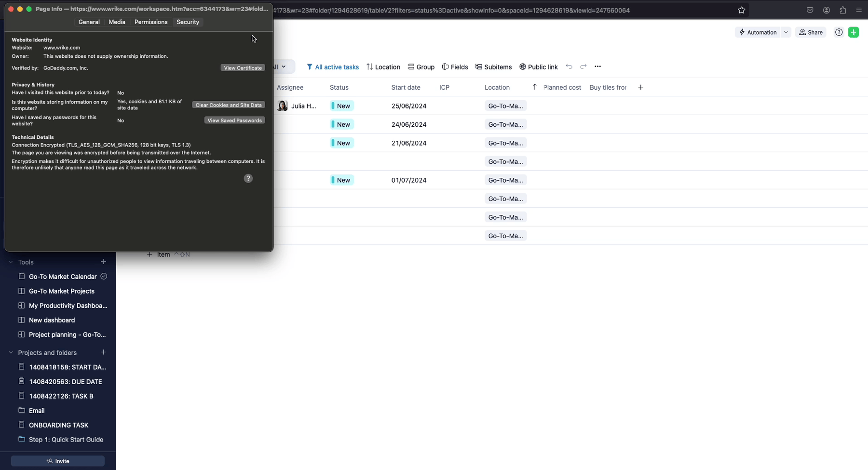Viewport: 868px width, 470px height.
Task: Toggle the All active tasks filter
Action: pyautogui.click(x=333, y=67)
